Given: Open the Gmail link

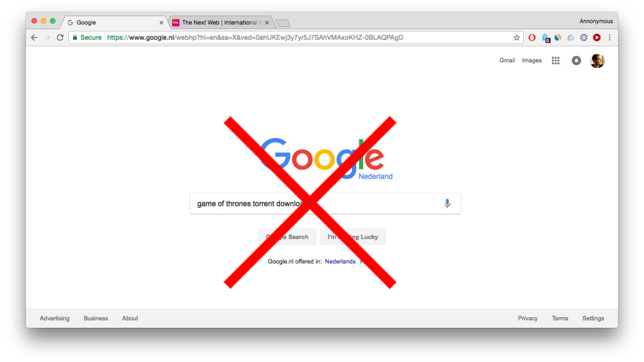Looking at the screenshot, I should coord(507,61).
